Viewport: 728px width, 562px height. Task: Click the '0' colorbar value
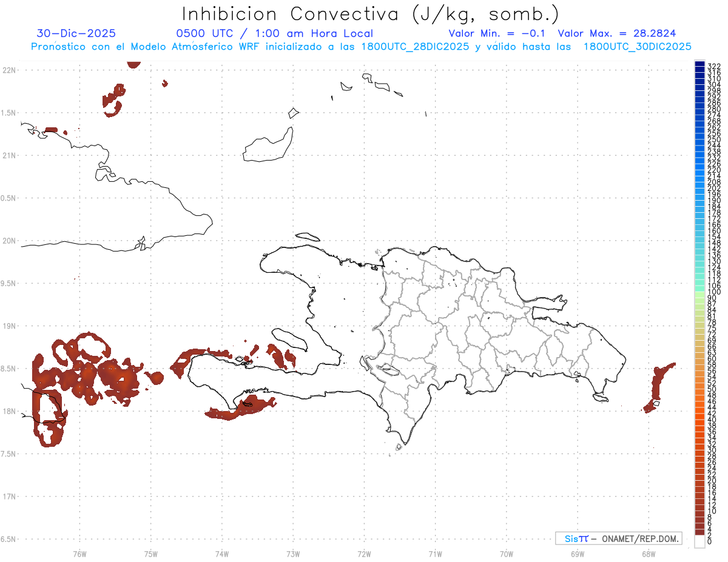[710, 542]
